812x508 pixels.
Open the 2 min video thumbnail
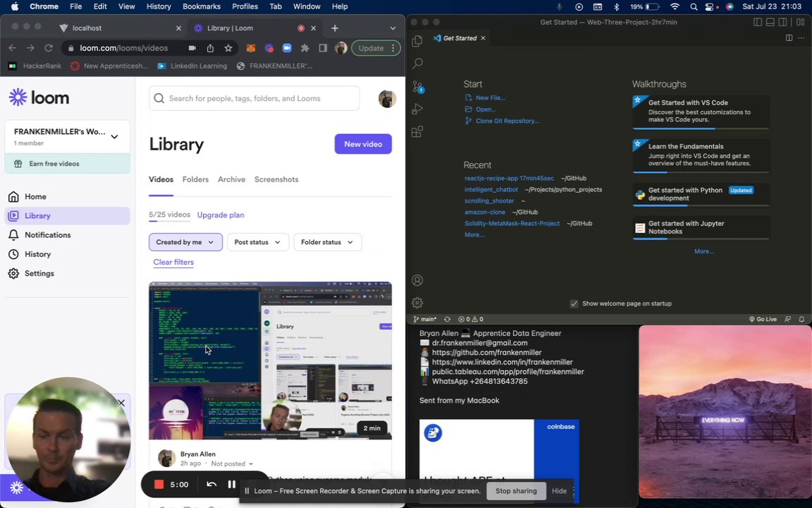click(271, 361)
